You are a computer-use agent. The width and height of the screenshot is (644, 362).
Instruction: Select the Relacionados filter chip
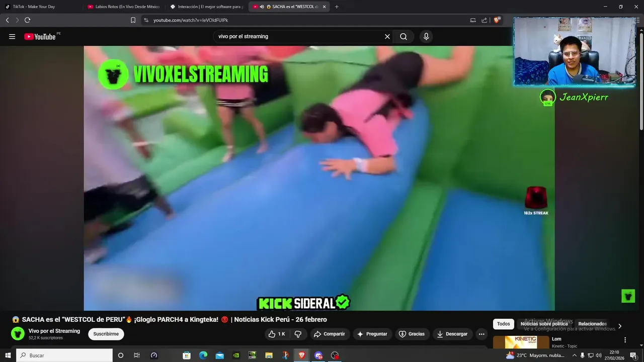click(593, 324)
